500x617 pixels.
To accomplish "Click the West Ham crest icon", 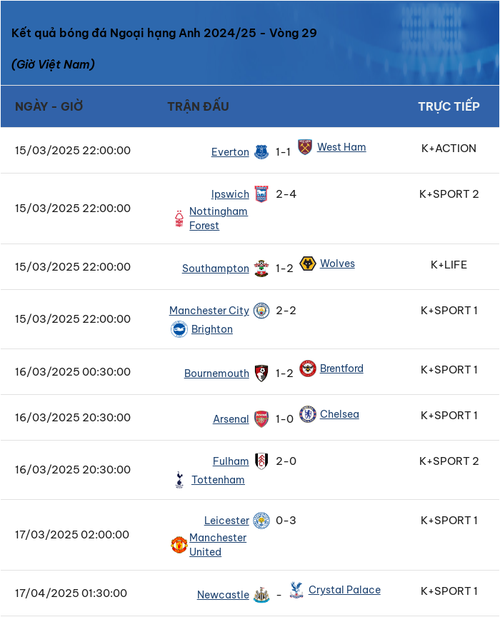I will pyautogui.click(x=305, y=147).
